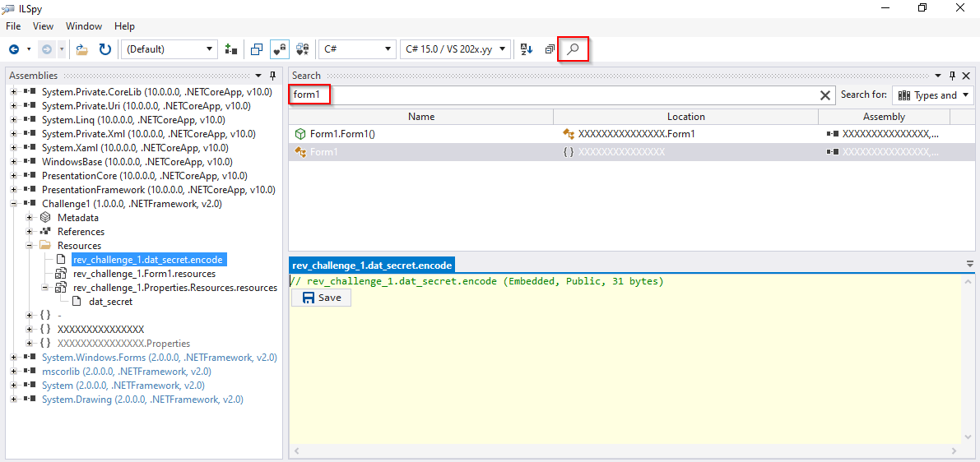The height and width of the screenshot is (462, 980).
Task: Open the Help menu
Action: coord(124,26)
